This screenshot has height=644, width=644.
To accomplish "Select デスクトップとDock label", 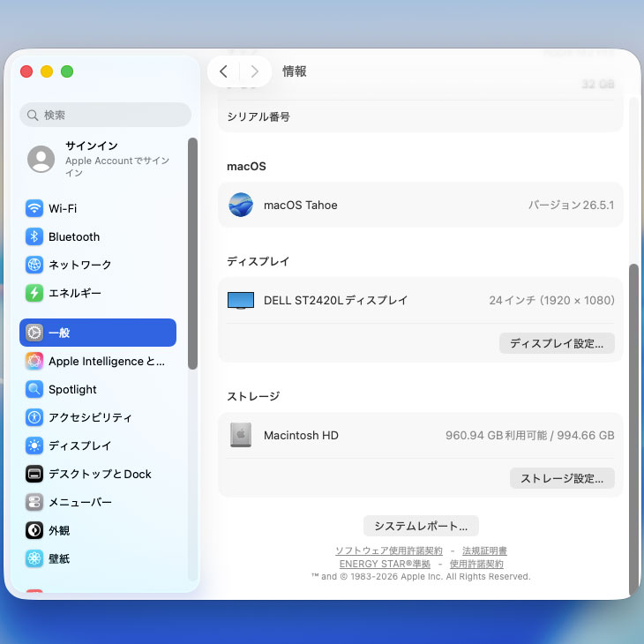I will [100, 474].
